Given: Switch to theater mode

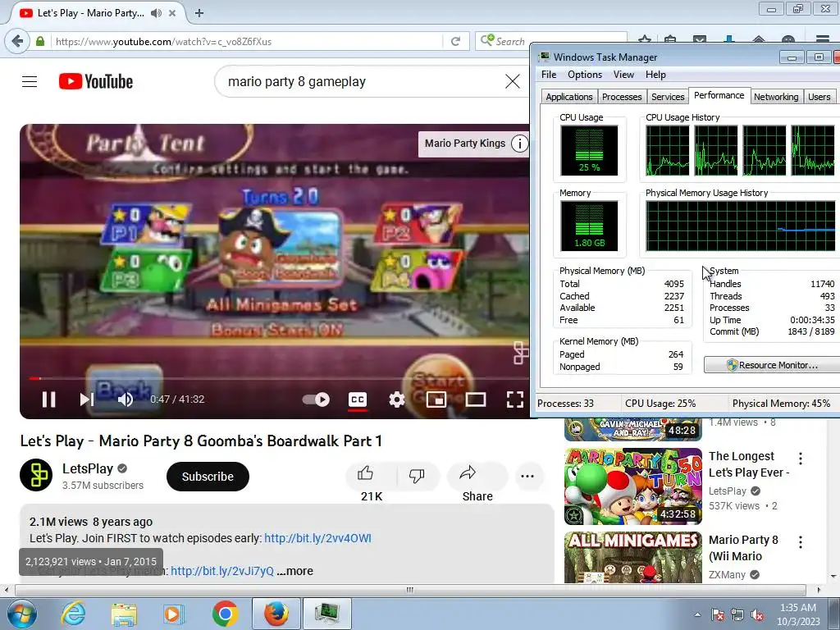Looking at the screenshot, I should point(475,399).
